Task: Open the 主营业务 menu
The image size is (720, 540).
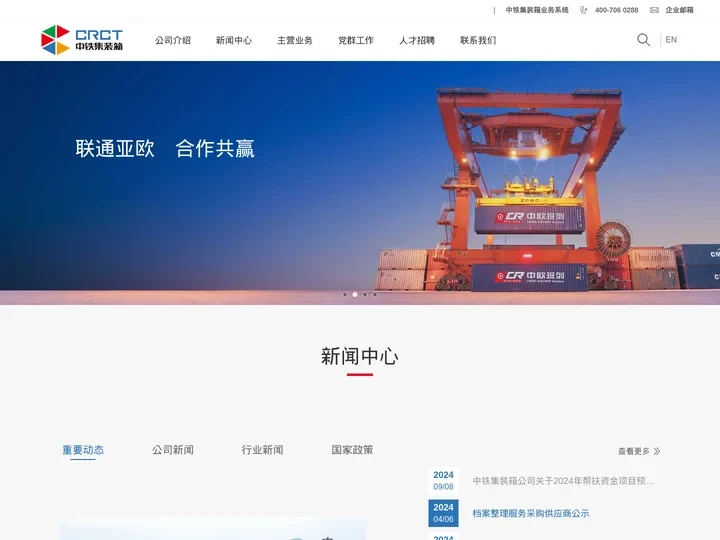Action: [x=295, y=40]
